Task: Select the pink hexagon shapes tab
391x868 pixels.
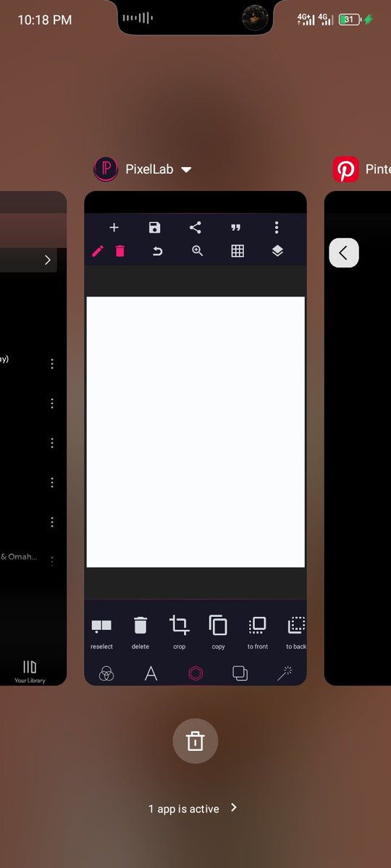Action: point(195,673)
